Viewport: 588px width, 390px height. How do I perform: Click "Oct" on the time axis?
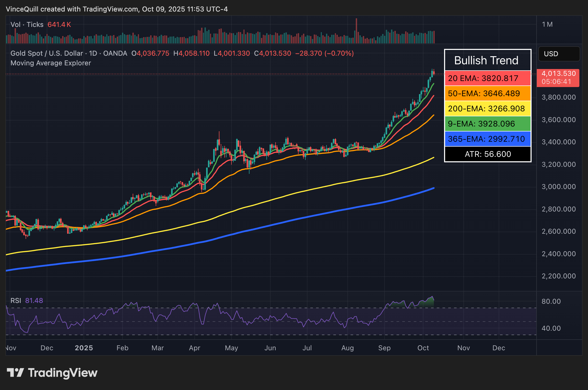point(423,348)
